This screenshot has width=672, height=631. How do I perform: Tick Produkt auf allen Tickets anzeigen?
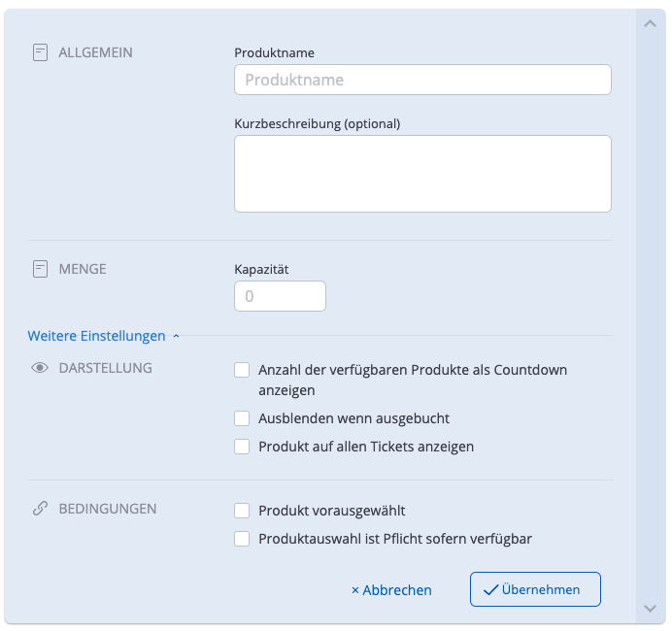243,447
